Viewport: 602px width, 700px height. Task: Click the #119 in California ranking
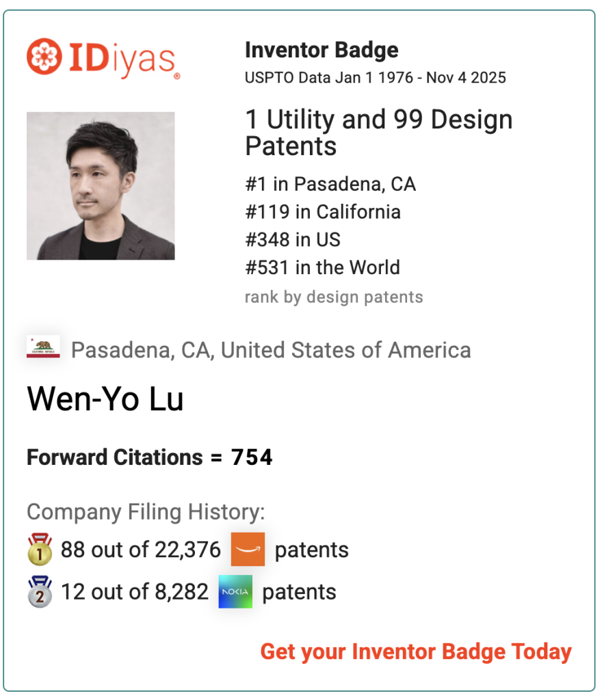[323, 212]
